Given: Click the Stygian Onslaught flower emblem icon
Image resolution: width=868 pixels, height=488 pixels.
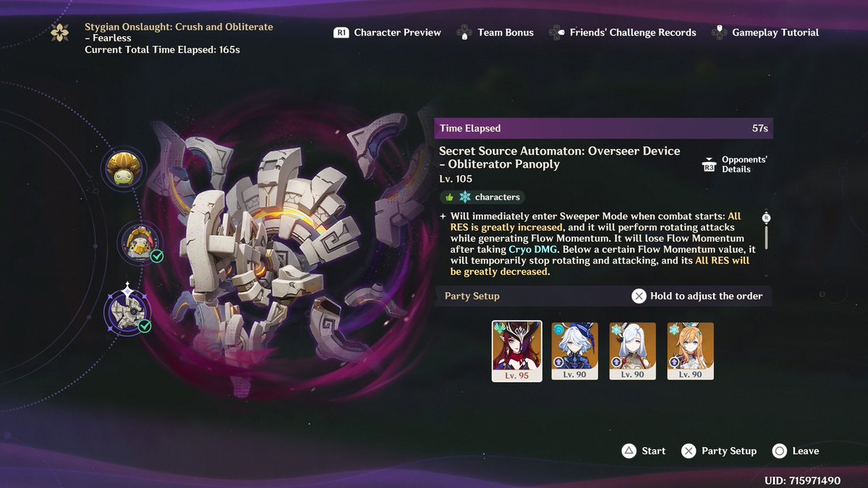Looking at the screenshot, I should tap(59, 33).
